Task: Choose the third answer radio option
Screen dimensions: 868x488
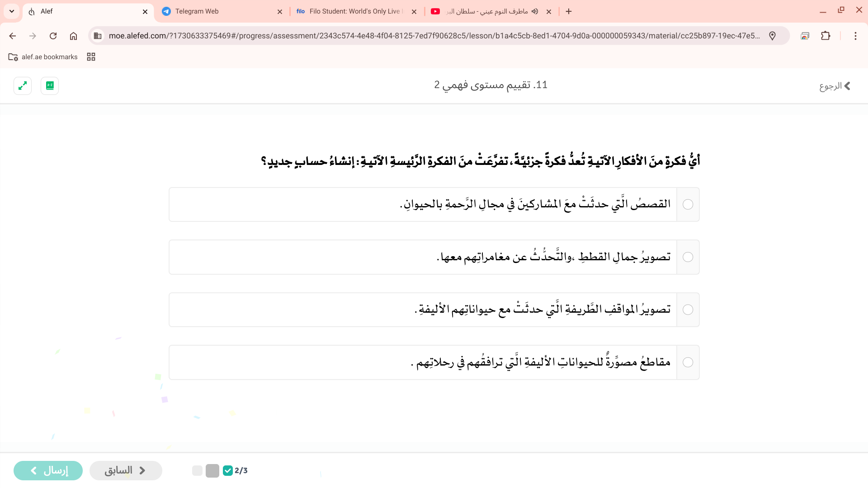Action: click(x=688, y=310)
